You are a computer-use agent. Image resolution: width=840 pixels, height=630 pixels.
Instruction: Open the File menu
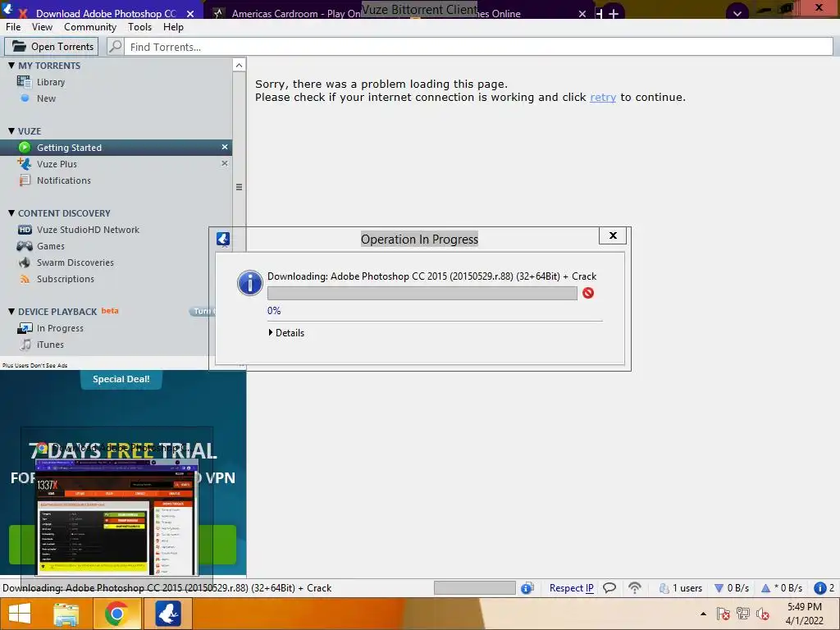tap(13, 27)
